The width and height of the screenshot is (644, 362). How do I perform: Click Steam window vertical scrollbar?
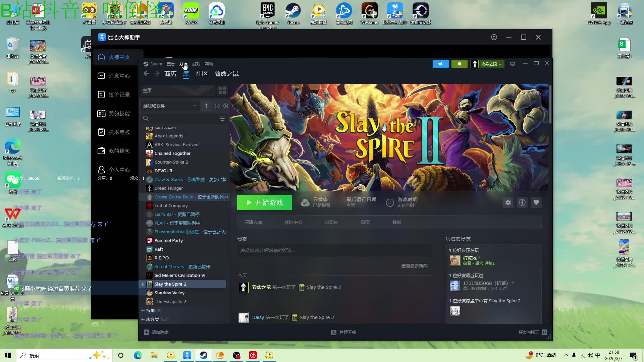tap(550, 104)
